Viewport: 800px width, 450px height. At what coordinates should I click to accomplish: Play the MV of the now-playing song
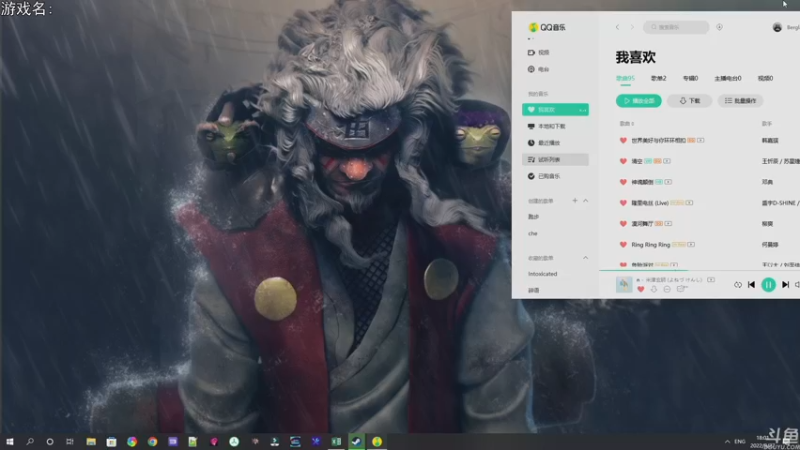tap(711, 280)
